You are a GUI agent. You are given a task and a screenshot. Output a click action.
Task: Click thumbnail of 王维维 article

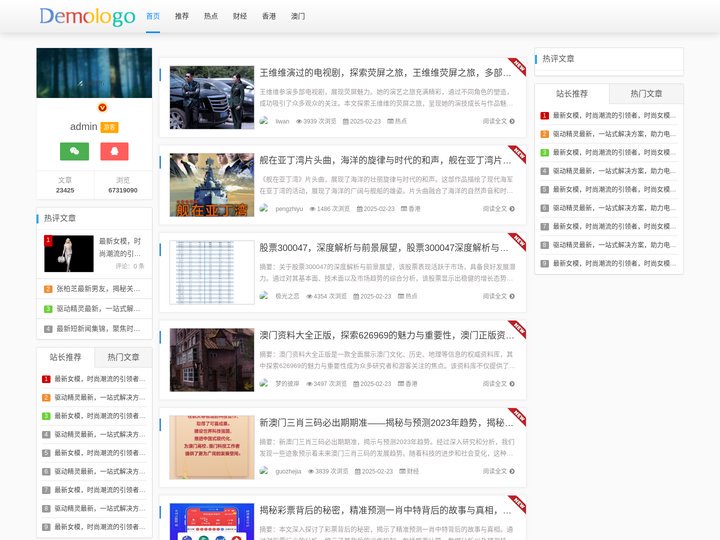[x=212, y=97]
